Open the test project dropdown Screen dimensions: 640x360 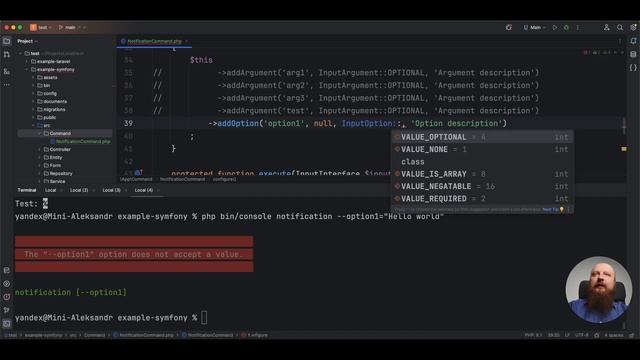pos(41,27)
